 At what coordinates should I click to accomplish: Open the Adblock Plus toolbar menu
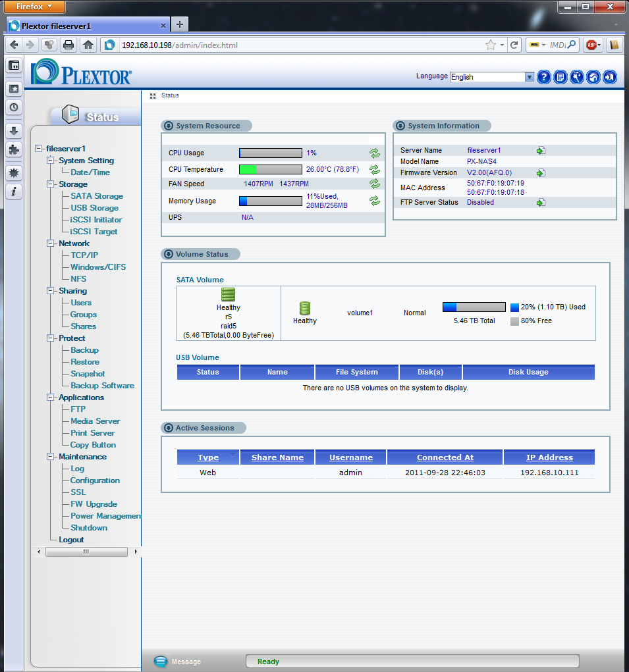pos(594,45)
